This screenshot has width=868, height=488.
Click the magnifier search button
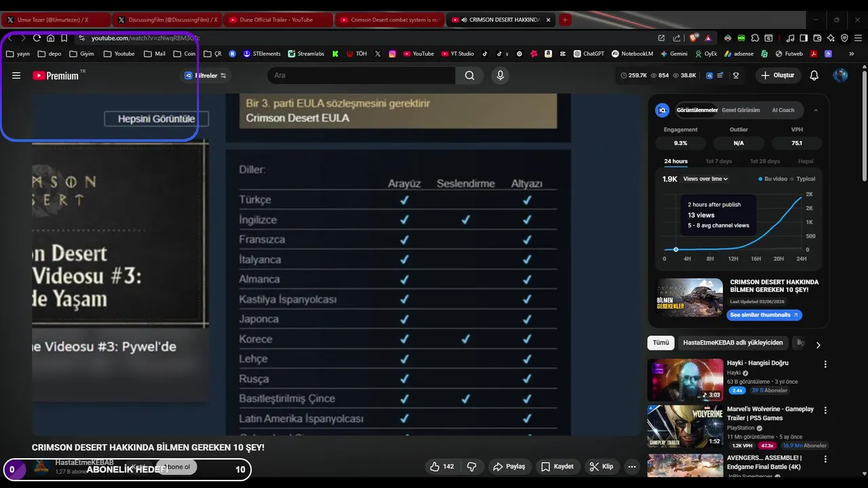(x=469, y=75)
